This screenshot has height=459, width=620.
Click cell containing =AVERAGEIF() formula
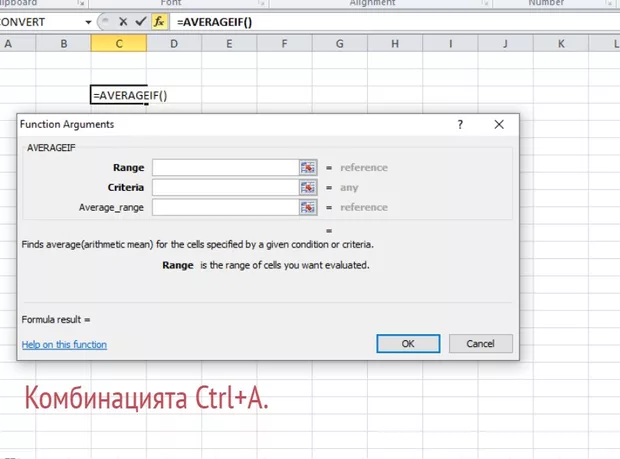point(119,95)
